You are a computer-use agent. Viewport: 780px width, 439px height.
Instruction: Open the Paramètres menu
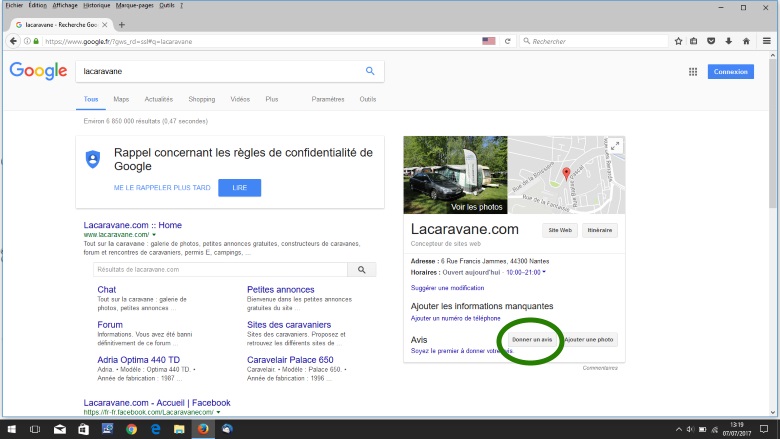[x=328, y=99]
